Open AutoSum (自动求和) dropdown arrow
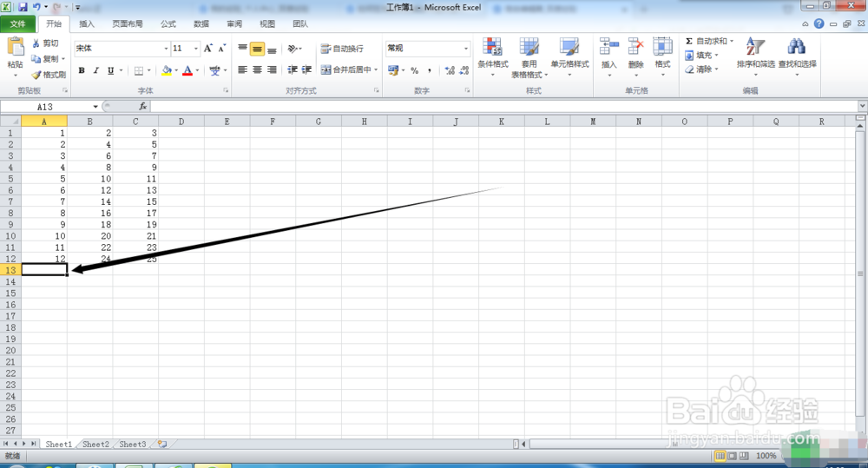 pyautogui.click(x=731, y=41)
